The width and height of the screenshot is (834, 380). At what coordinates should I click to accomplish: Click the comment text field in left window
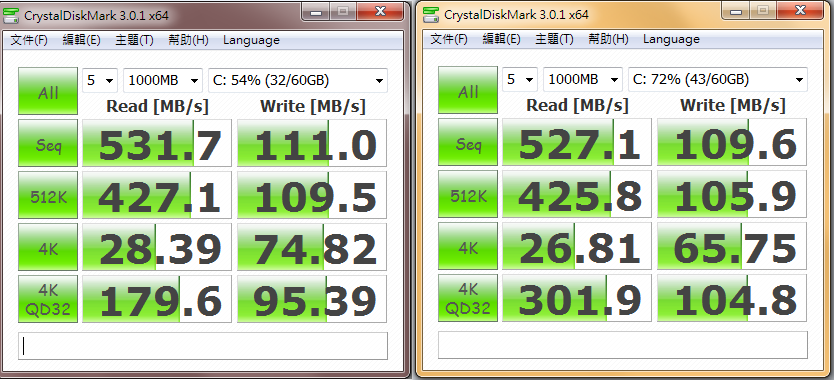pyautogui.click(x=203, y=346)
